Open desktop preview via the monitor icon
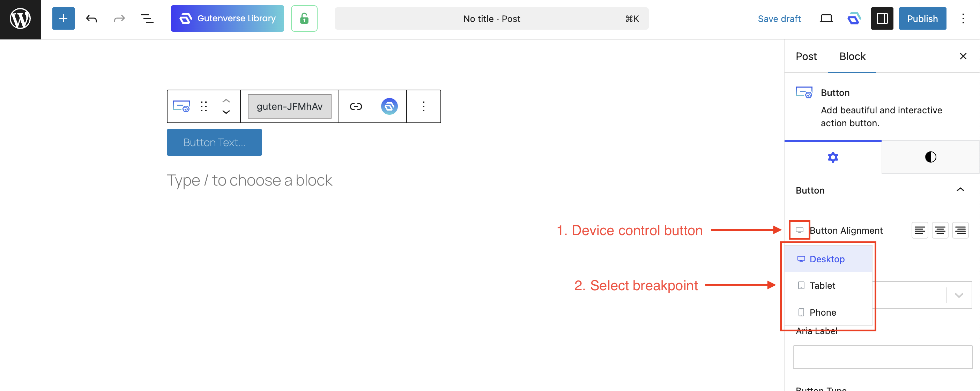The image size is (980, 391). pos(825,18)
